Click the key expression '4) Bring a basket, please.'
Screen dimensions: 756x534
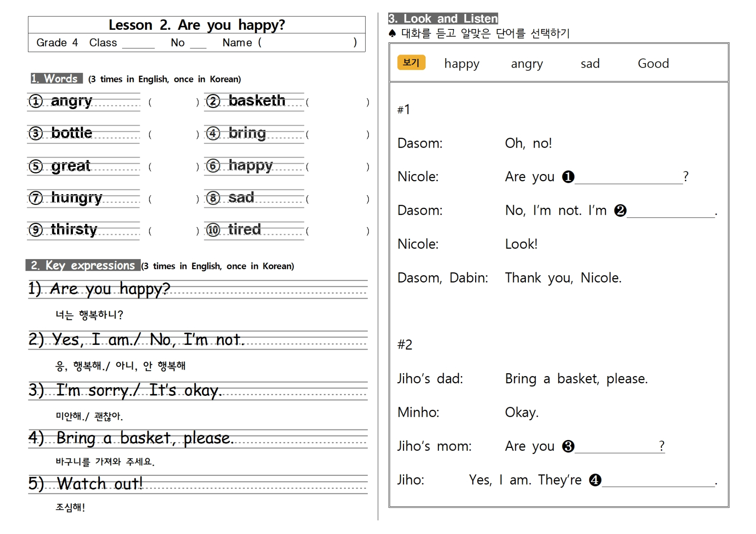tap(131, 438)
